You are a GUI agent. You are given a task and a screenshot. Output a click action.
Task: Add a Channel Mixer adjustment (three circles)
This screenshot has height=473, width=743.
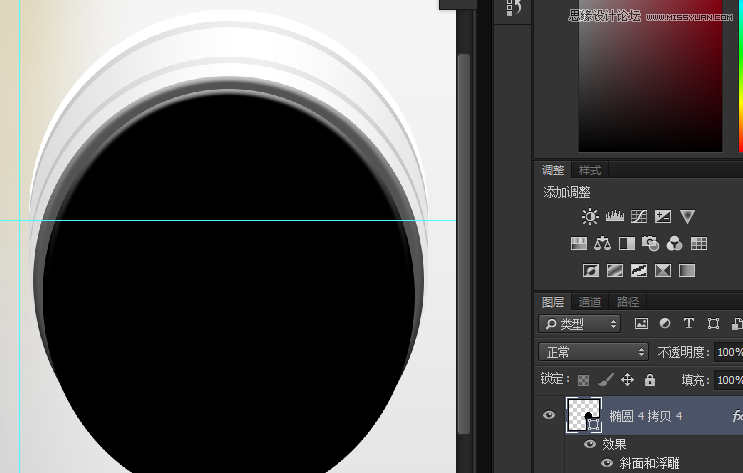(674, 244)
